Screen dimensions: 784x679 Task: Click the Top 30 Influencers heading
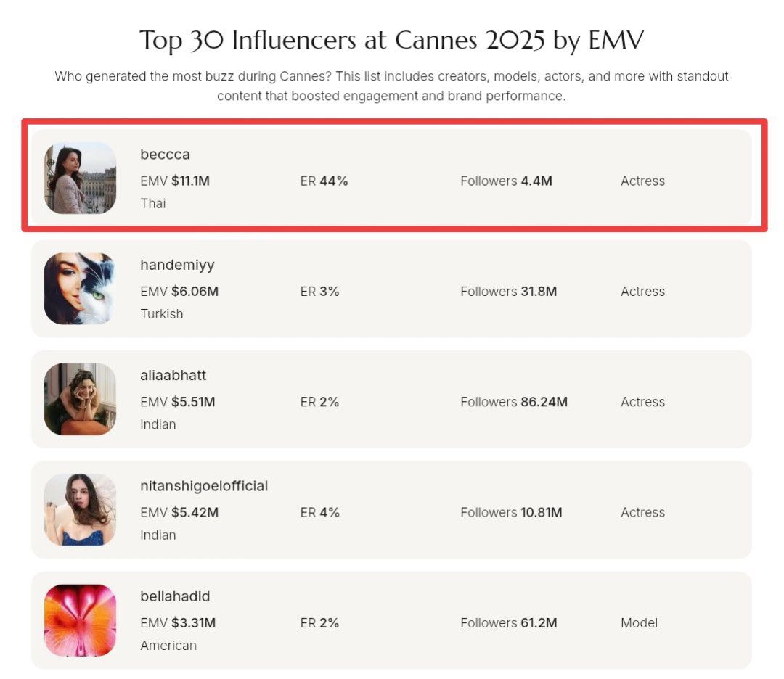click(x=391, y=40)
